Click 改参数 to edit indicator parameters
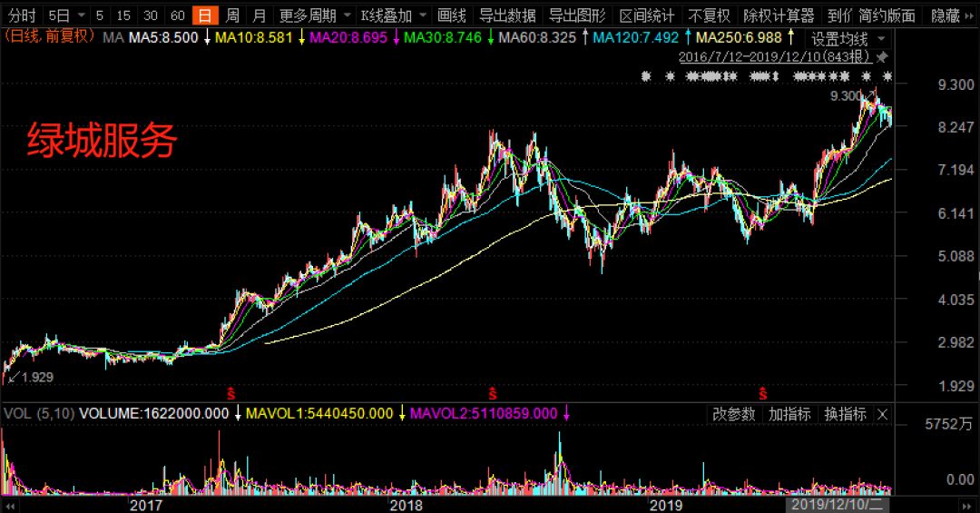Image resolution: width=980 pixels, height=513 pixels. pos(734,414)
